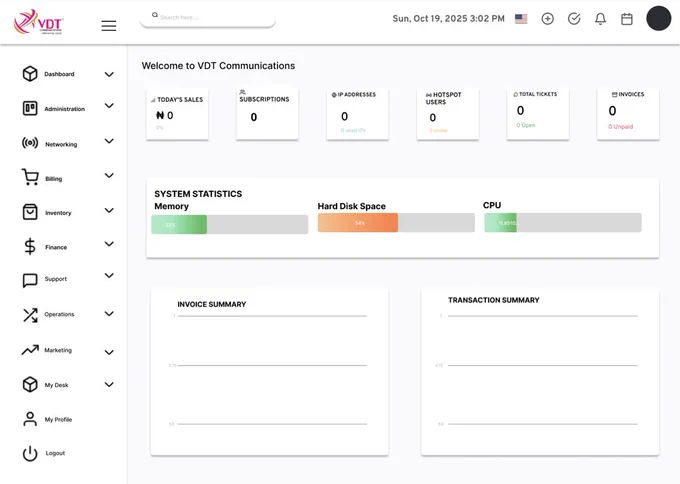Click the Memory usage bar
This screenshot has width=680, height=484.
pyautogui.click(x=230, y=225)
